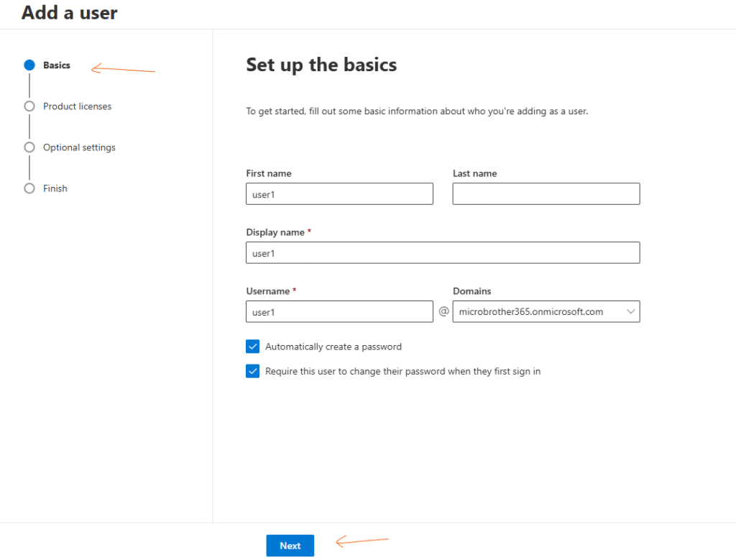Focus the empty Last name field

[x=546, y=194]
